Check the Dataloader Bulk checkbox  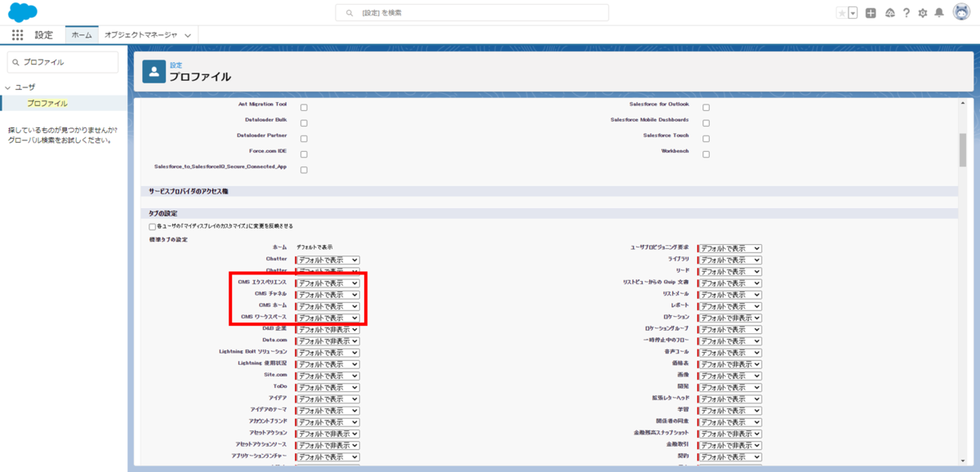(x=304, y=123)
